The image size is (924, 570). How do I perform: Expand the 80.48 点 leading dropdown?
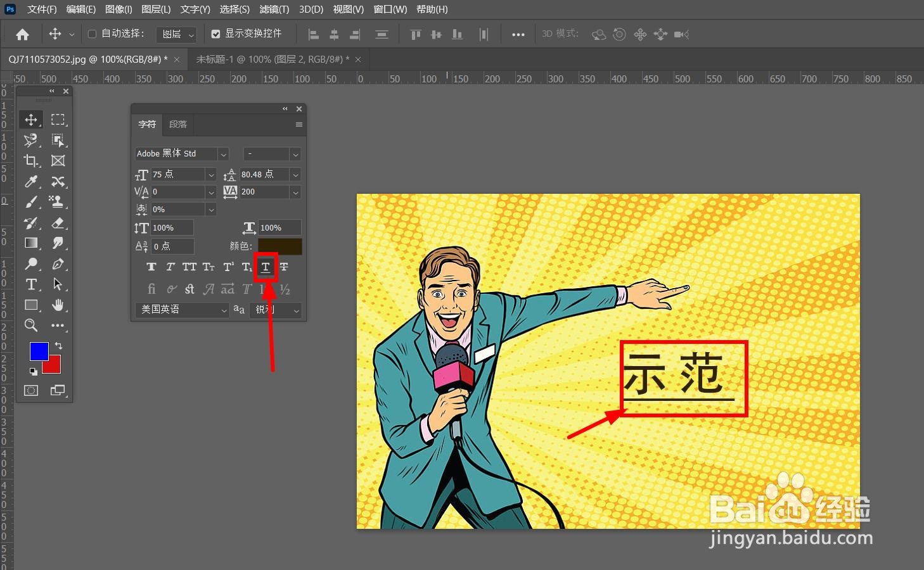pyautogui.click(x=295, y=174)
